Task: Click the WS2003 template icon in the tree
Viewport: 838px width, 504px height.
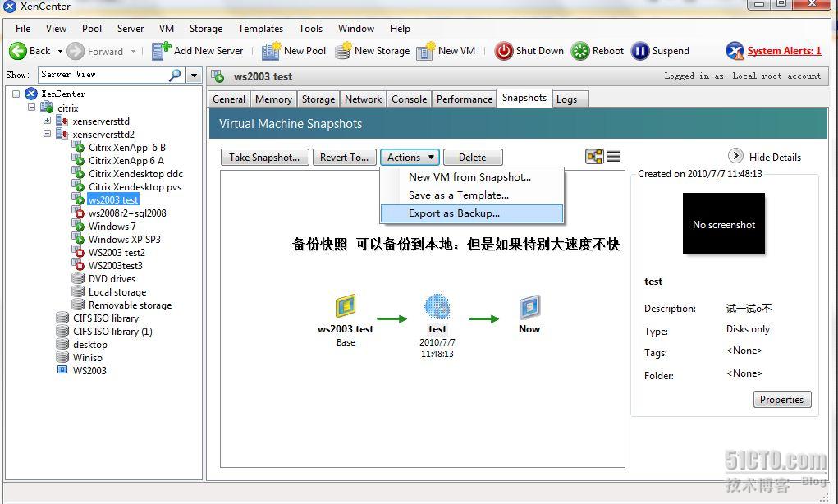Action: [62, 370]
